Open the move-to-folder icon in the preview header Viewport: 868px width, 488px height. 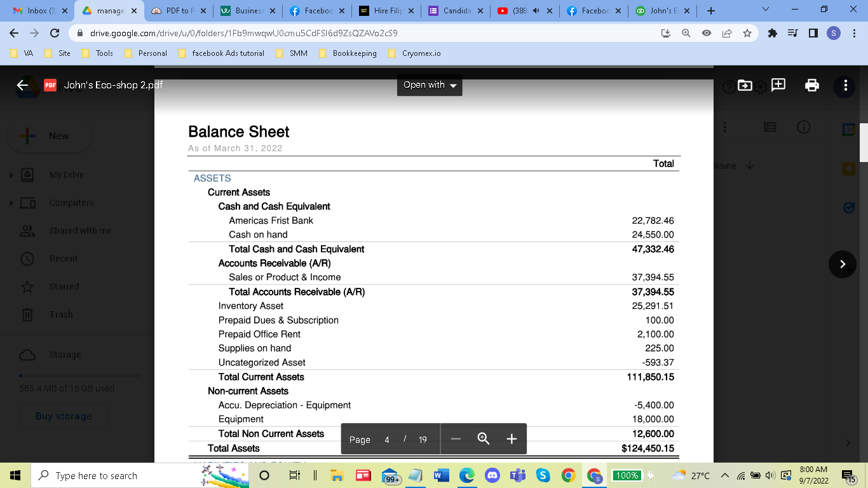click(745, 85)
